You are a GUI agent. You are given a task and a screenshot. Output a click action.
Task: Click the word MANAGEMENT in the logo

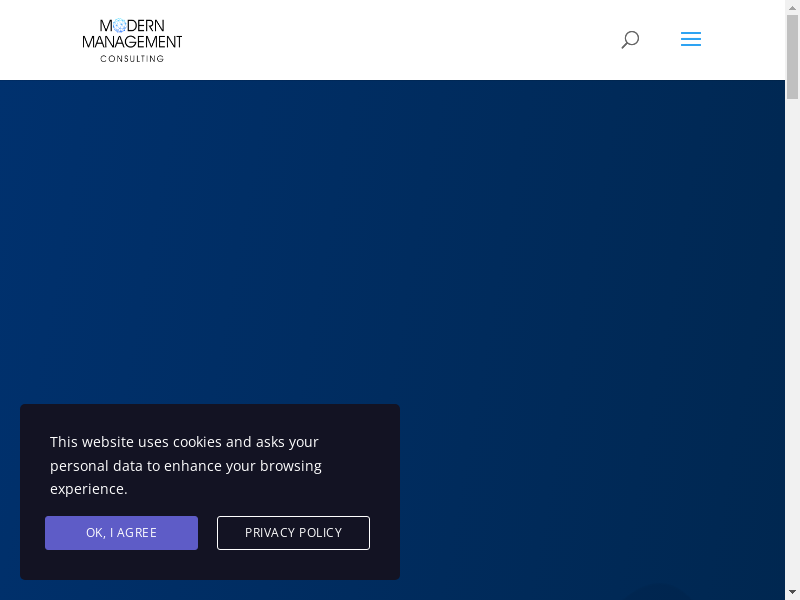[x=132, y=42]
